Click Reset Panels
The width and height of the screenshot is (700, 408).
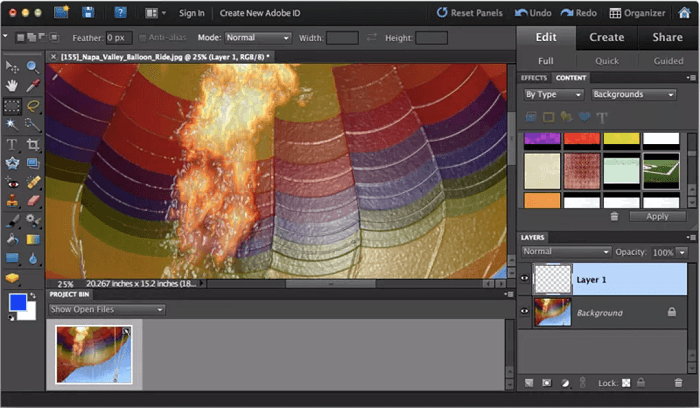tap(470, 12)
